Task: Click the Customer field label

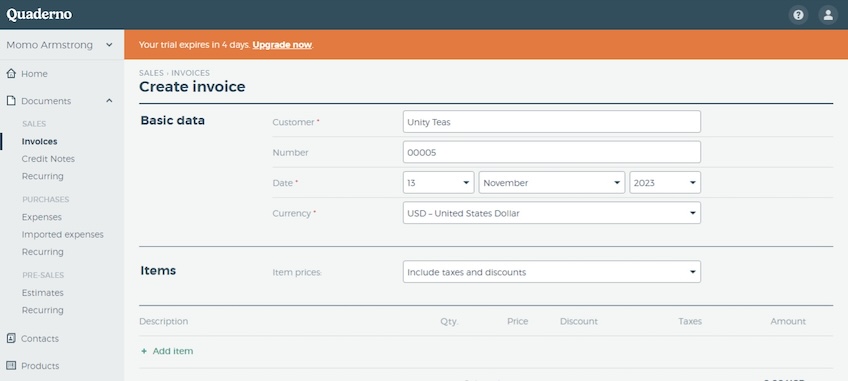Action: 293,122
